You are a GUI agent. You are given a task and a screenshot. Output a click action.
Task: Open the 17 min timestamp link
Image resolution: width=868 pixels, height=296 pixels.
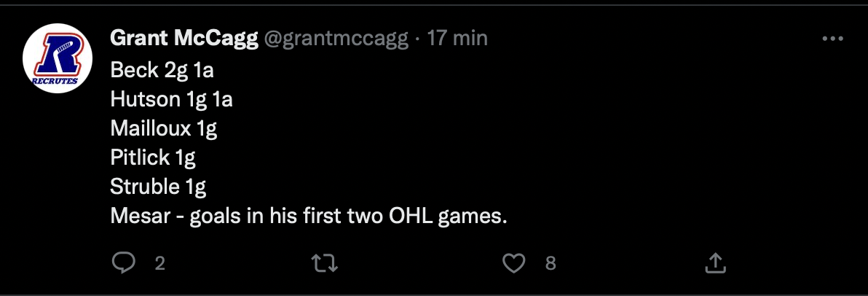point(457,38)
